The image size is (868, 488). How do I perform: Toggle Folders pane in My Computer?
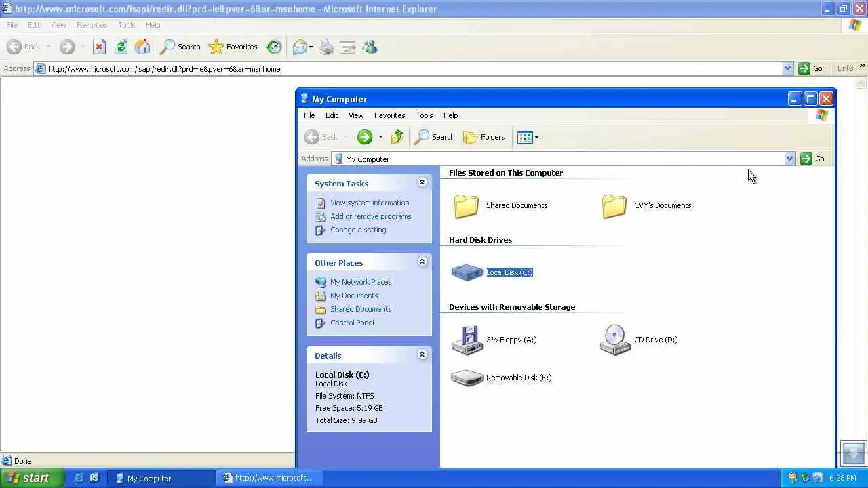click(484, 137)
